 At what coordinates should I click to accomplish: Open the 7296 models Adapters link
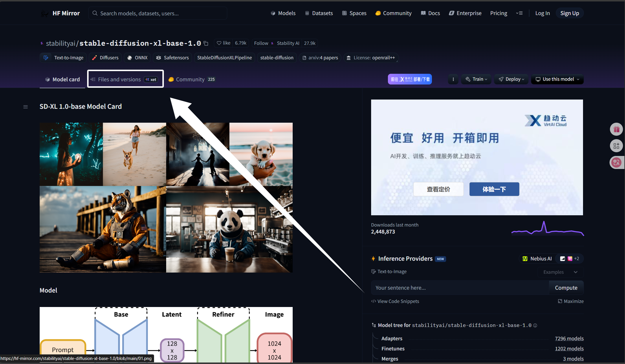tap(569, 339)
